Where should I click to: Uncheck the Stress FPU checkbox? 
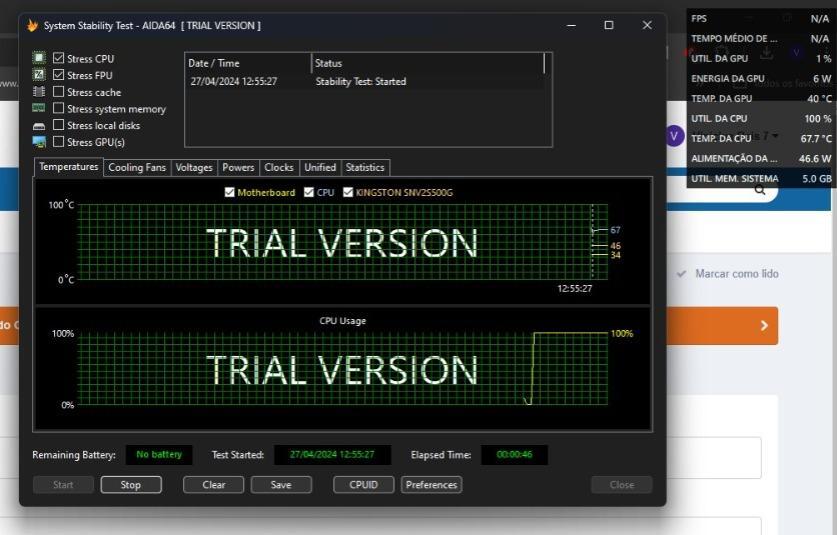[x=59, y=75]
